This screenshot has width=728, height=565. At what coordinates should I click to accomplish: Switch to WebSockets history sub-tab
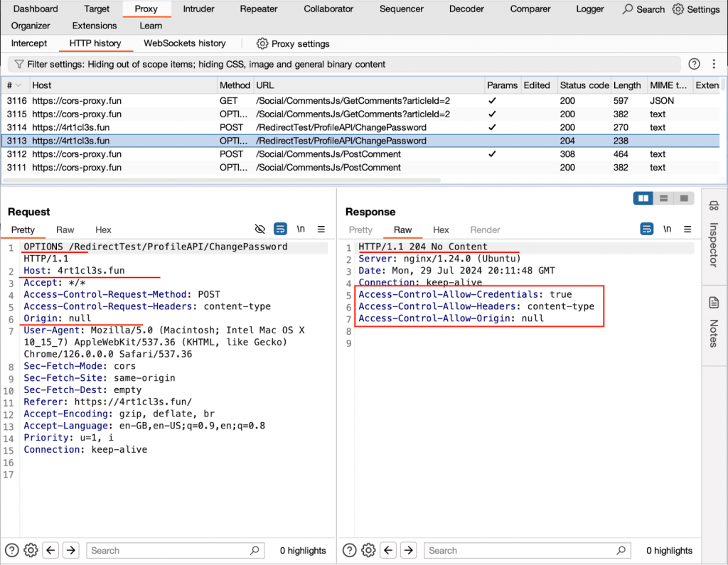tap(185, 43)
